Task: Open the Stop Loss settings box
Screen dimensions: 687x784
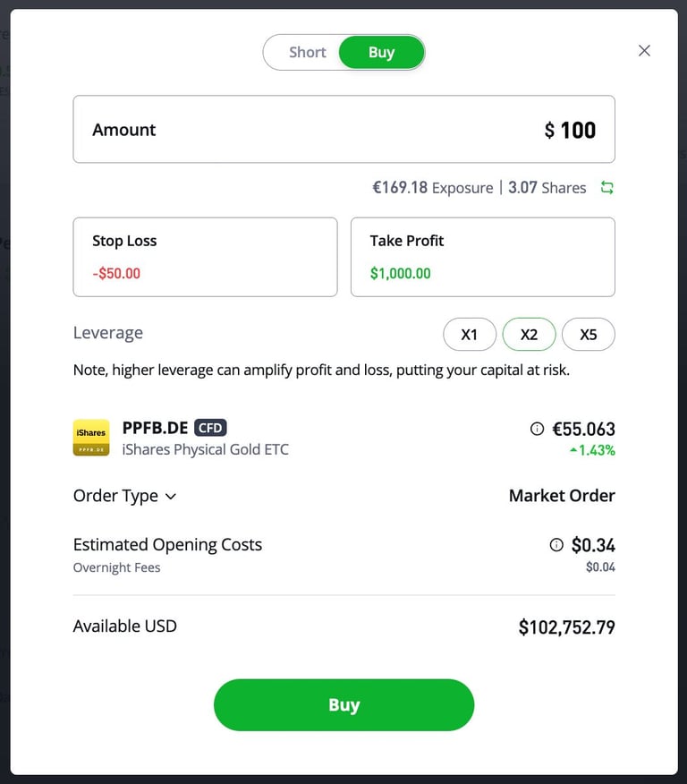Action: 205,257
